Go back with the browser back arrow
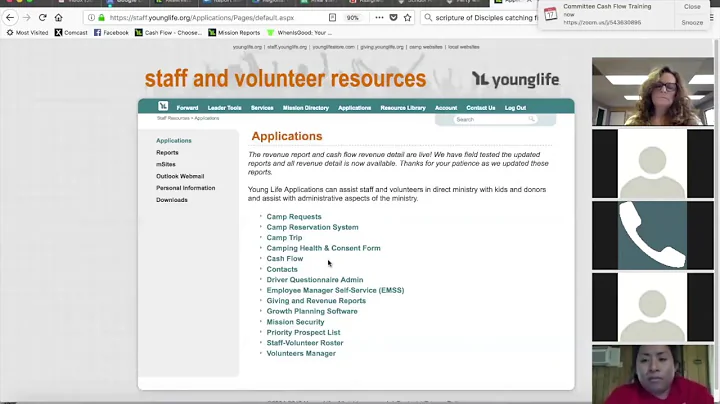 click(10, 17)
